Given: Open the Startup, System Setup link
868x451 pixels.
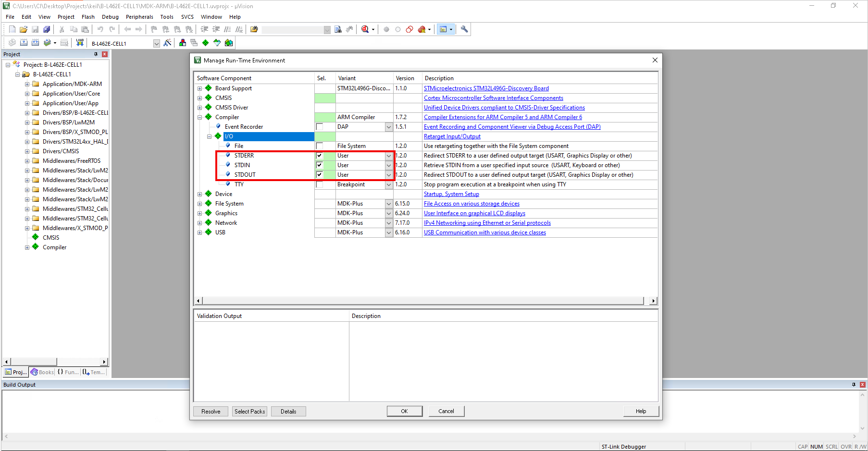Looking at the screenshot, I should (x=451, y=194).
